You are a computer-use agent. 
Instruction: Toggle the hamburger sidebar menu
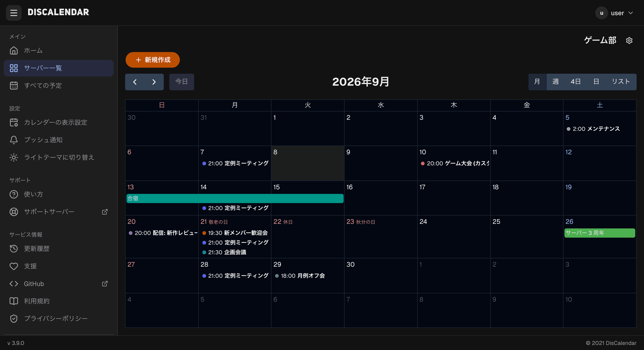click(x=14, y=12)
